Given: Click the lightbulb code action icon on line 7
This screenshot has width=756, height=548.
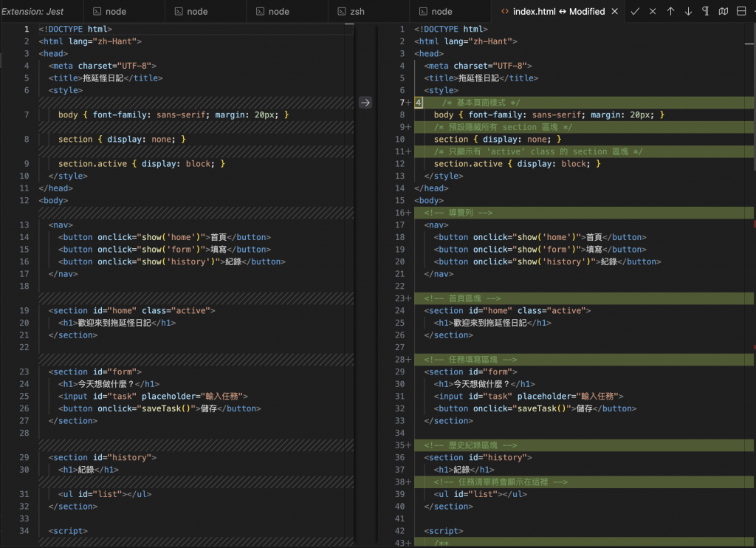Looking at the screenshot, I should tap(419, 103).
